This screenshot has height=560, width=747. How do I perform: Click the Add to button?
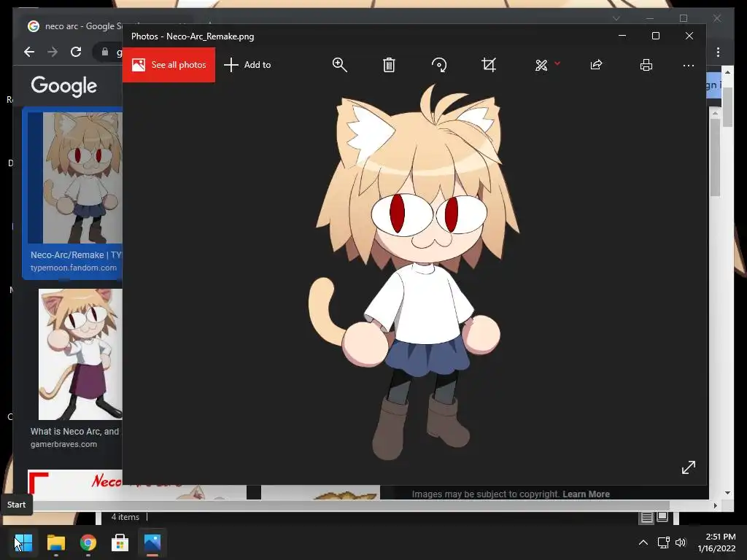(247, 65)
